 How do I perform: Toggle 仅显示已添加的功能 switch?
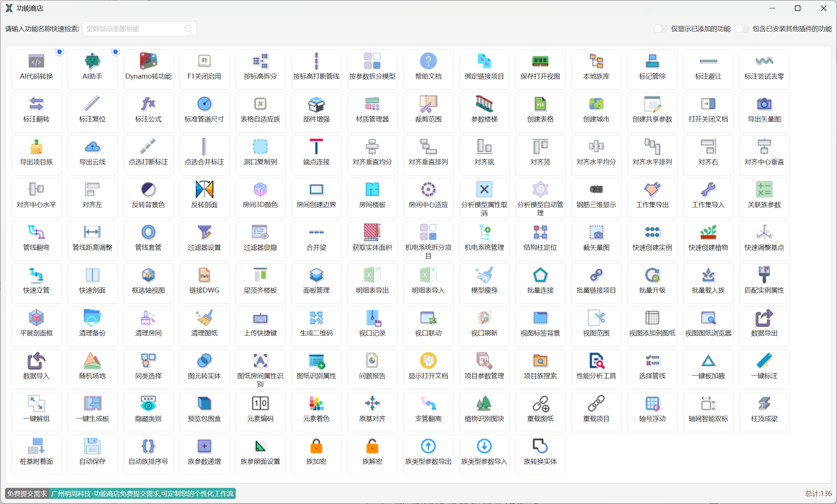pos(660,29)
